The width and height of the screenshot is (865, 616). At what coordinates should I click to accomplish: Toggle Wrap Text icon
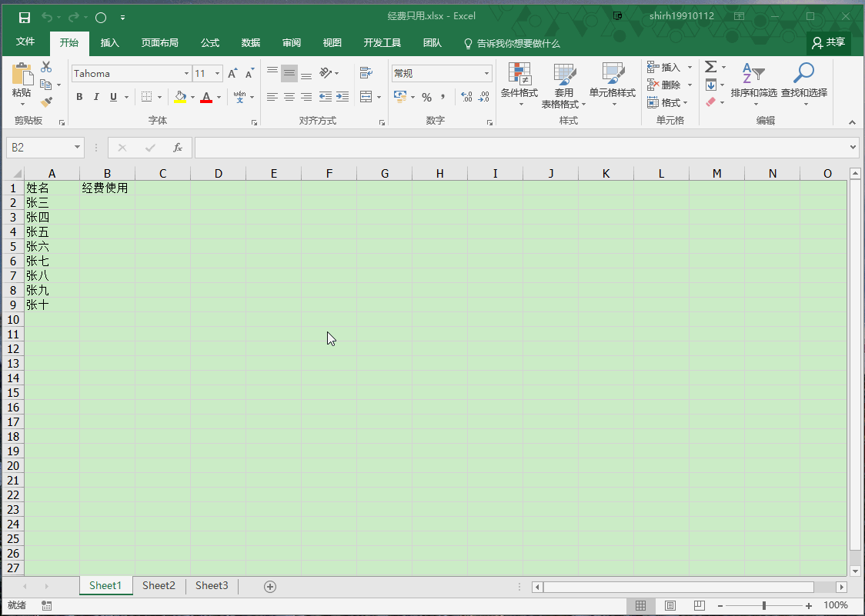(x=366, y=73)
